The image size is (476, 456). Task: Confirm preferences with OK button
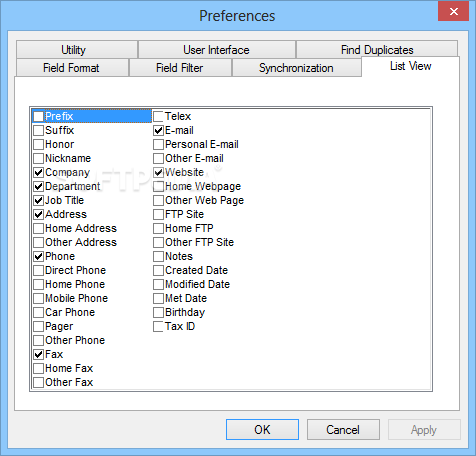pos(262,429)
